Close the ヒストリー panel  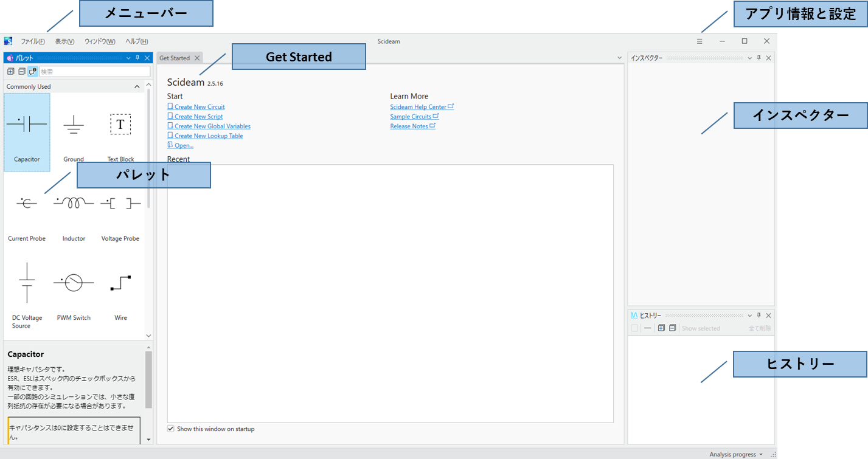(x=768, y=316)
